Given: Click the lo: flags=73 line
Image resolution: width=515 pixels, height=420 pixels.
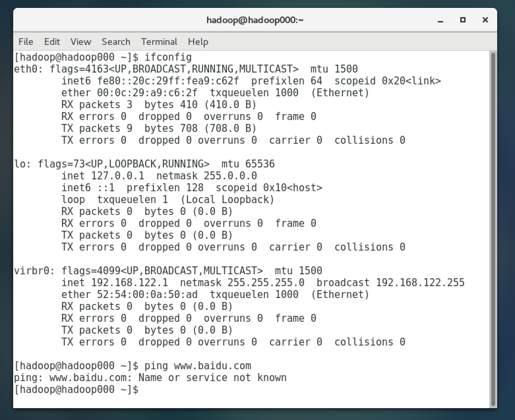Looking at the screenshot, I should point(144,164).
